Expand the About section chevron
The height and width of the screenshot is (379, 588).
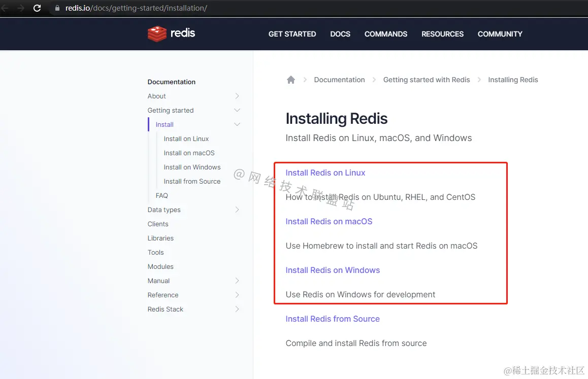pos(237,96)
